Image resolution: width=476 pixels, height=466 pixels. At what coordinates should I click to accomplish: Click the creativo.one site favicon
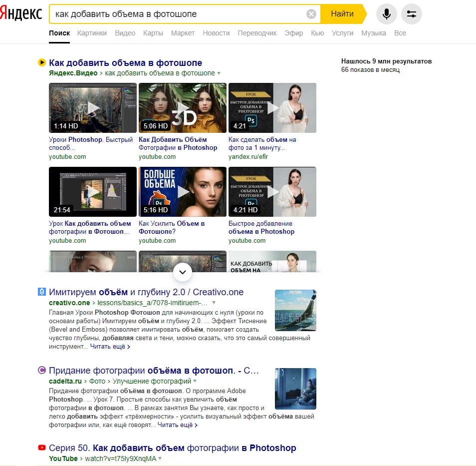[x=41, y=292]
